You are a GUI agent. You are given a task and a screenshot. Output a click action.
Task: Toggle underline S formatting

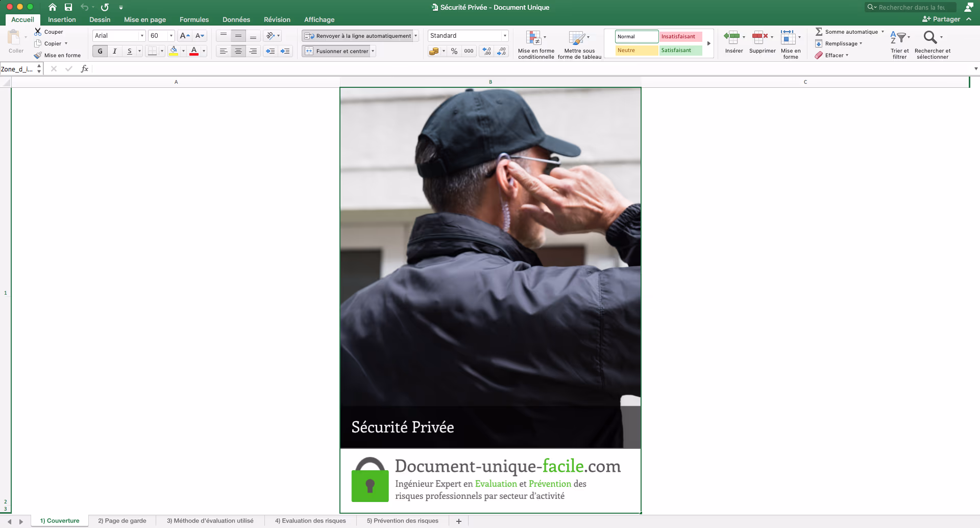tap(130, 51)
